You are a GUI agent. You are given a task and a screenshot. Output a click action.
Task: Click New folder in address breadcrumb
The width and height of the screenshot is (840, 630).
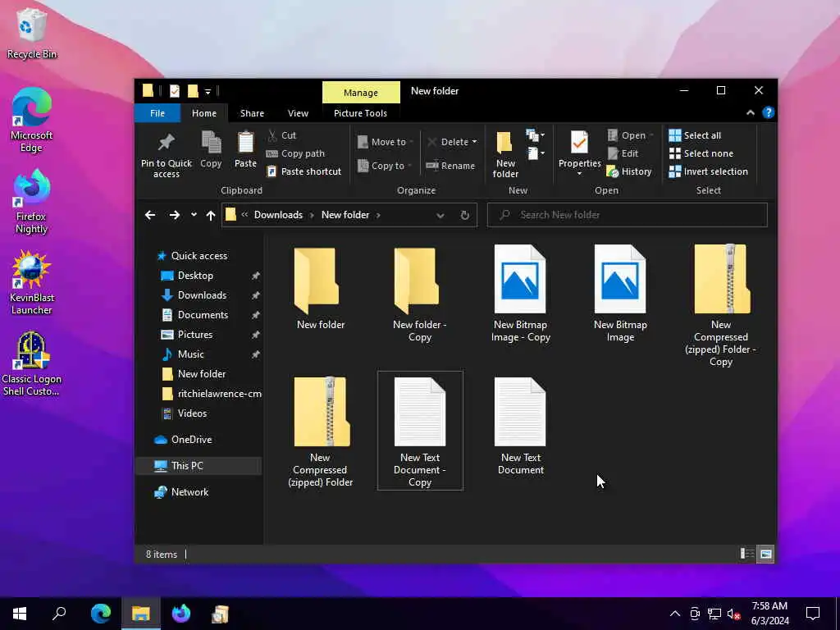point(345,215)
